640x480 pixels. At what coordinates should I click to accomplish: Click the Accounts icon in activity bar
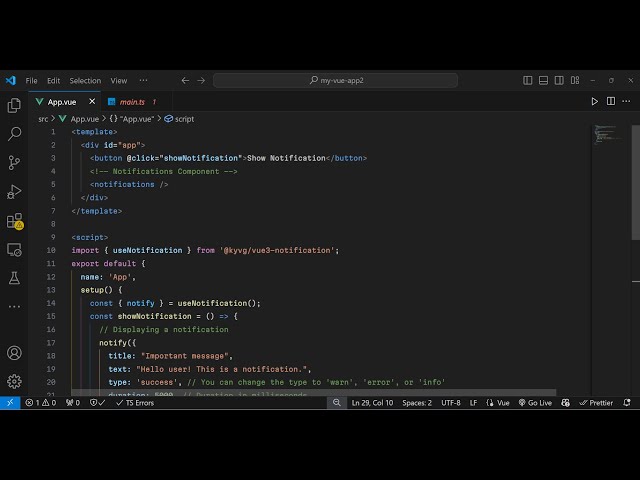pyautogui.click(x=14, y=353)
